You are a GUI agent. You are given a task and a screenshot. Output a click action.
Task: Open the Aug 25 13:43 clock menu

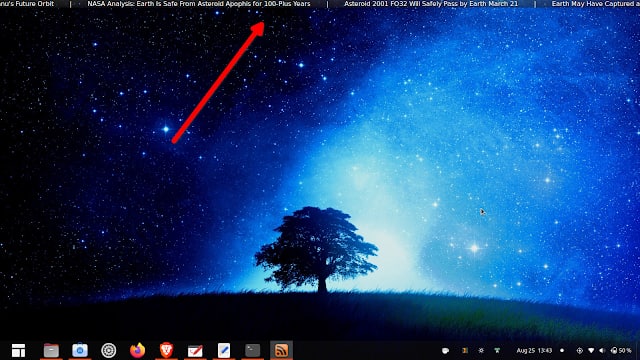534,351
